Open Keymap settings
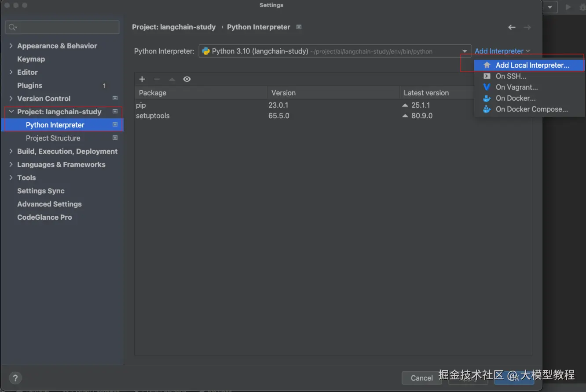 tap(31, 59)
